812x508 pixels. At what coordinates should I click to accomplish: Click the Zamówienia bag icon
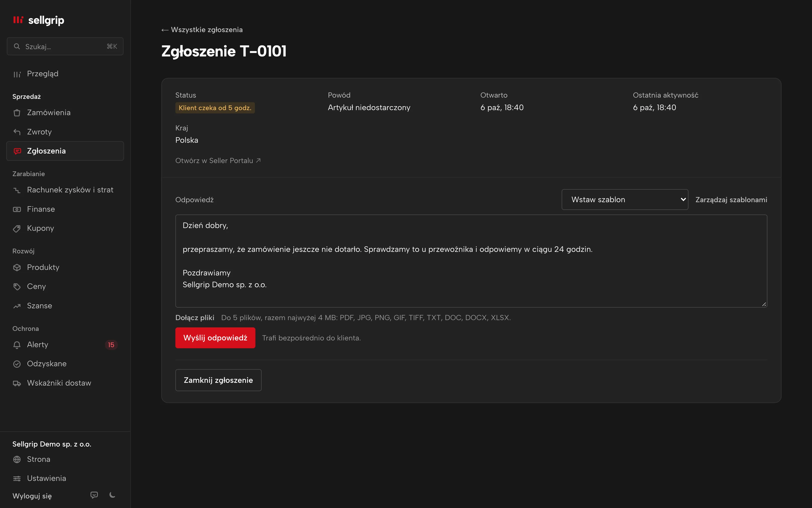(17, 113)
